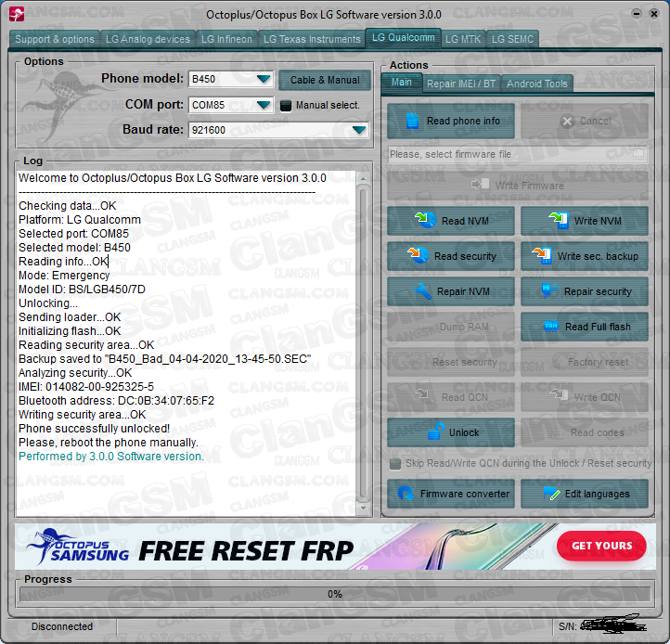Click the Read NVM button
Viewport: 670px width, 644px height.
451,221
